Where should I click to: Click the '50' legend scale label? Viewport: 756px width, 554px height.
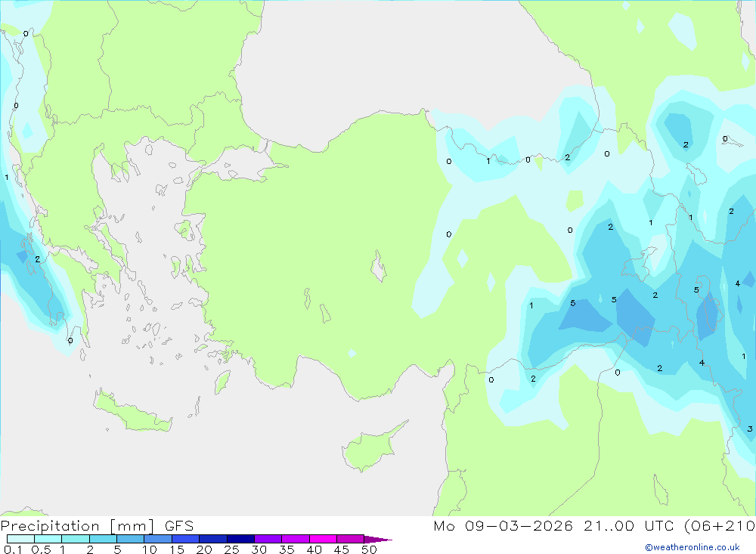370,549
